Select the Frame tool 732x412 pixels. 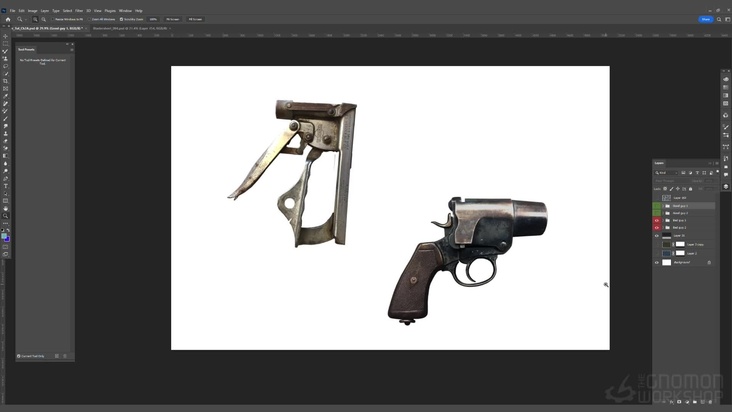[6, 89]
